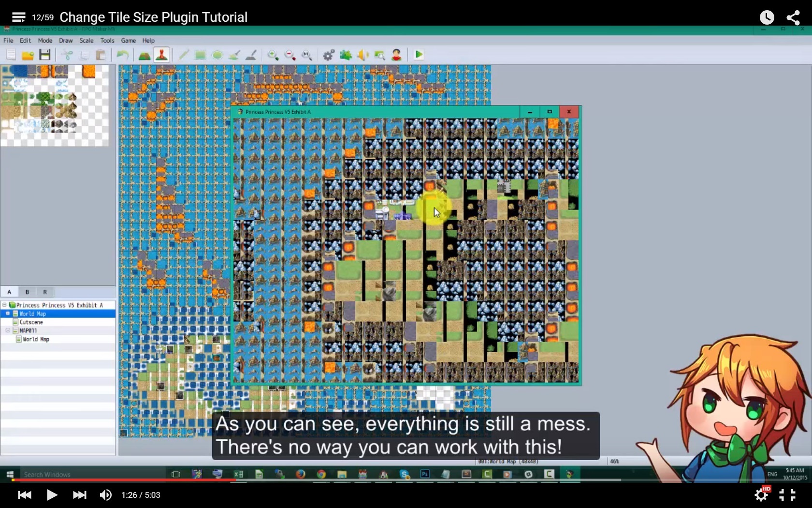Open the Mode menu

[45, 41]
